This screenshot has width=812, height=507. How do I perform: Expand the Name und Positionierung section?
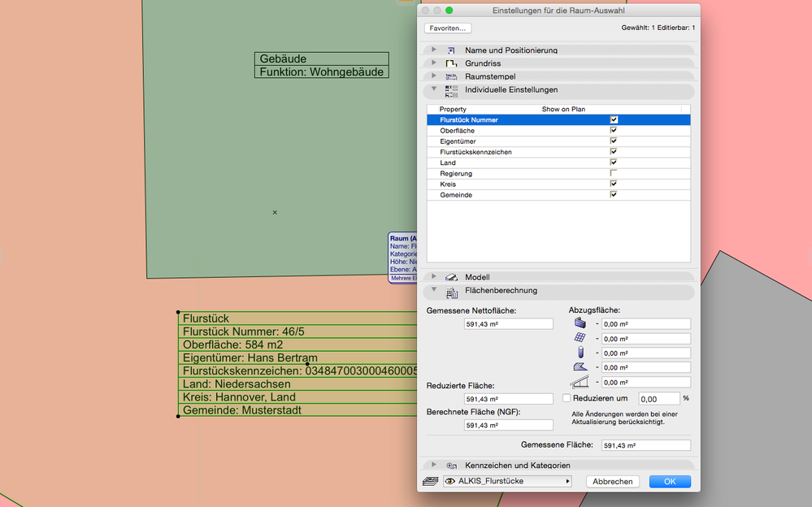434,50
